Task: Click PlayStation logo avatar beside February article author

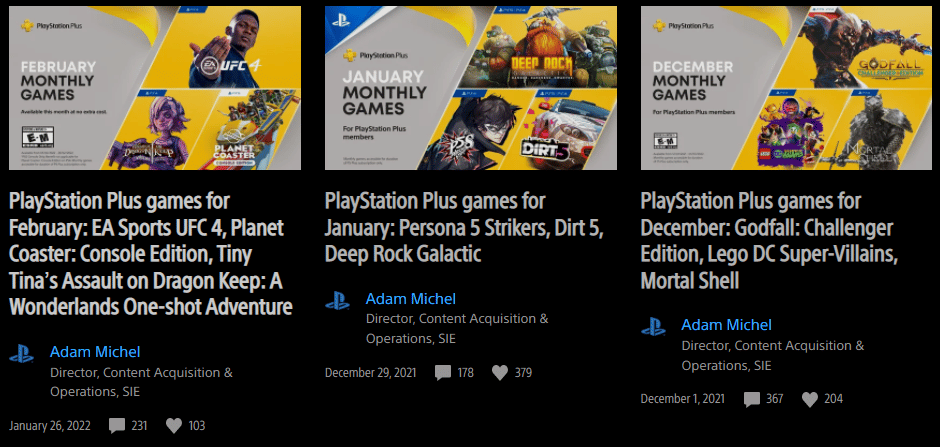Action: click(x=21, y=353)
